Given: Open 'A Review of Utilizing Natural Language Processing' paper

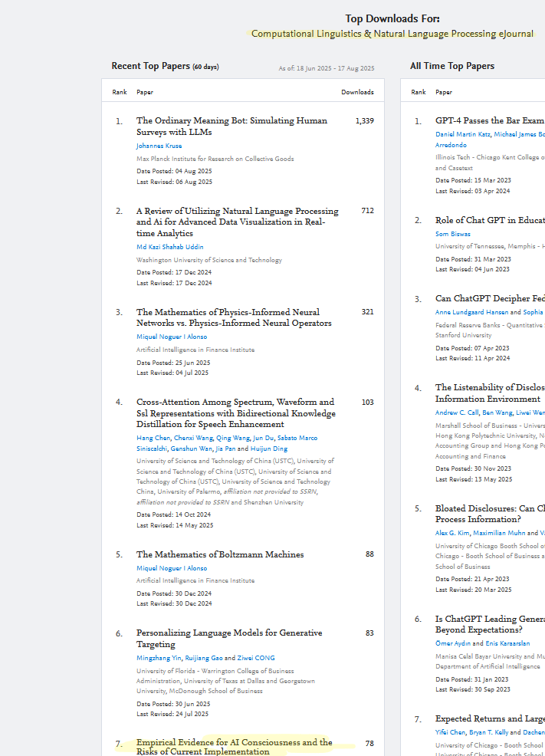Looking at the screenshot, I should pyautogui.click(x=238, y=222).
